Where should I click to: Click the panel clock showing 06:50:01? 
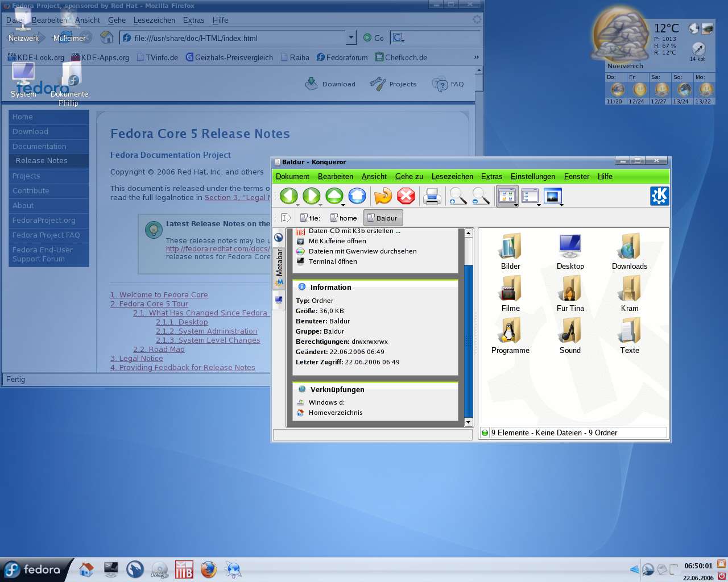click(698, 566)
